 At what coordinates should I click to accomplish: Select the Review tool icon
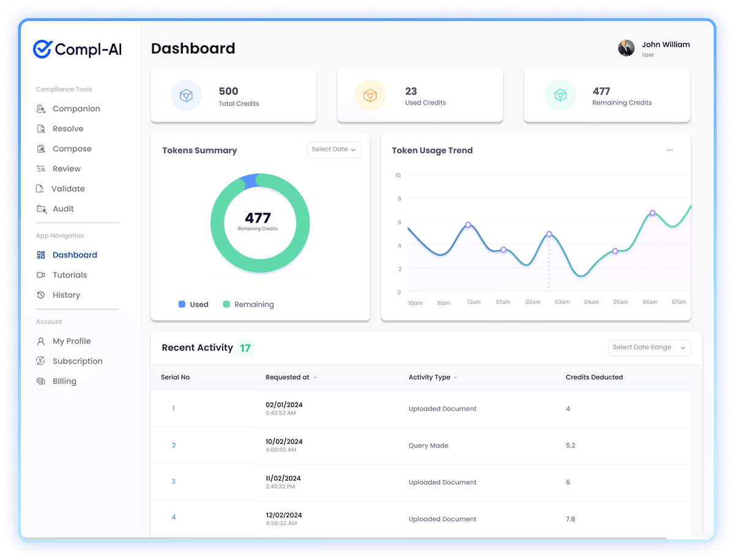coord(41,169)
